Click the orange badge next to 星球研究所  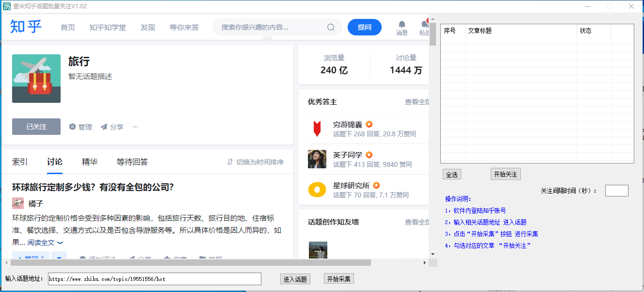(376, 186)
